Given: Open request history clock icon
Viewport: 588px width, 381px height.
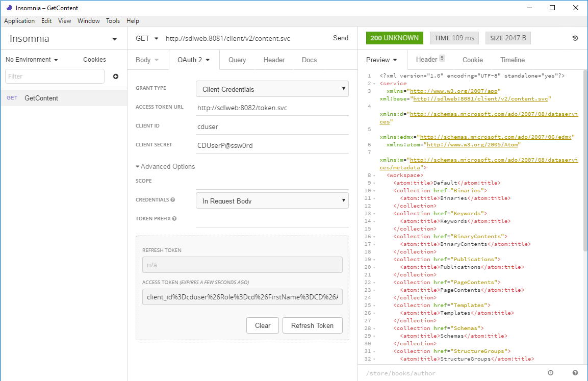Looking at the screenshot, I should [575, 38].
